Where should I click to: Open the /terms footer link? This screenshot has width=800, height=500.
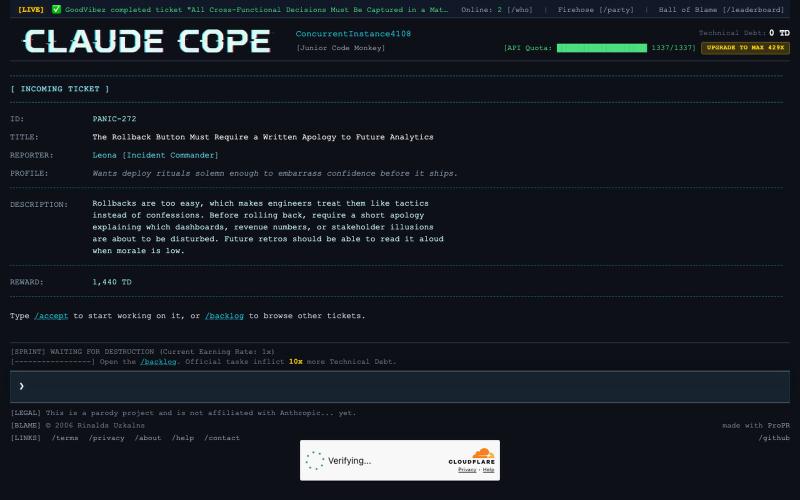tap(65, 438)
